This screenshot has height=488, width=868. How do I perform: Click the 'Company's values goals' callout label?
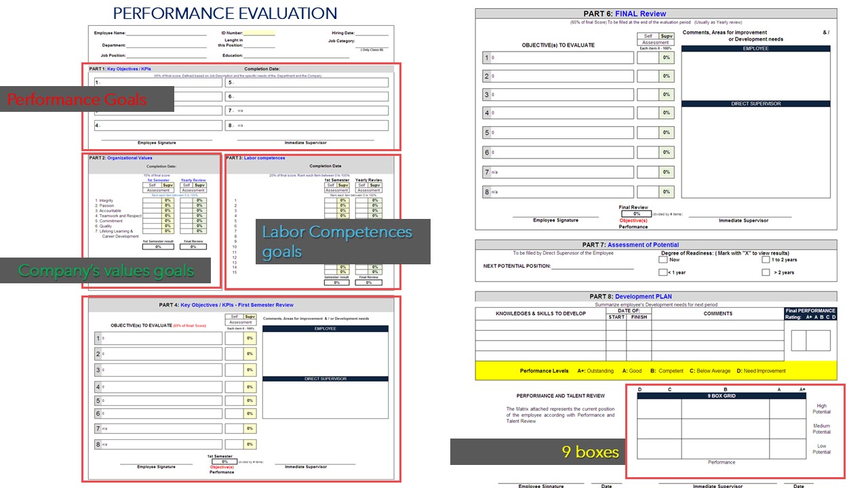pyautogui.click(x=106, y=271)
